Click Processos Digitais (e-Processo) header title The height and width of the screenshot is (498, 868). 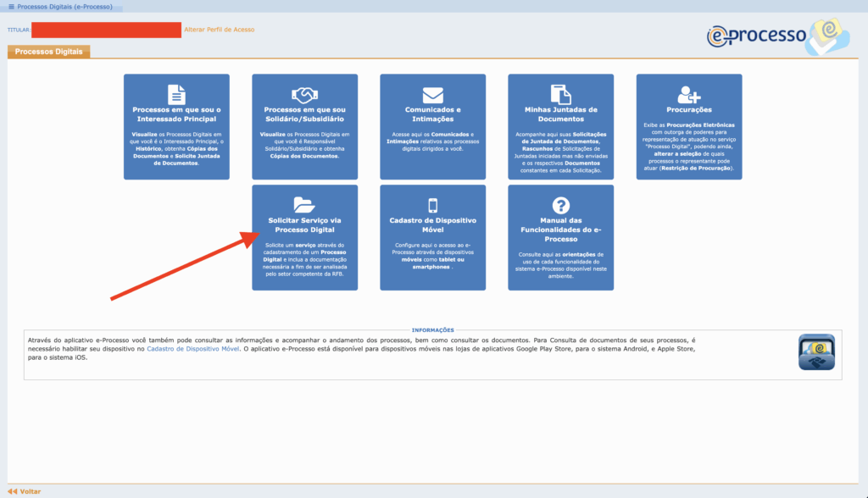tap(64, 7)
